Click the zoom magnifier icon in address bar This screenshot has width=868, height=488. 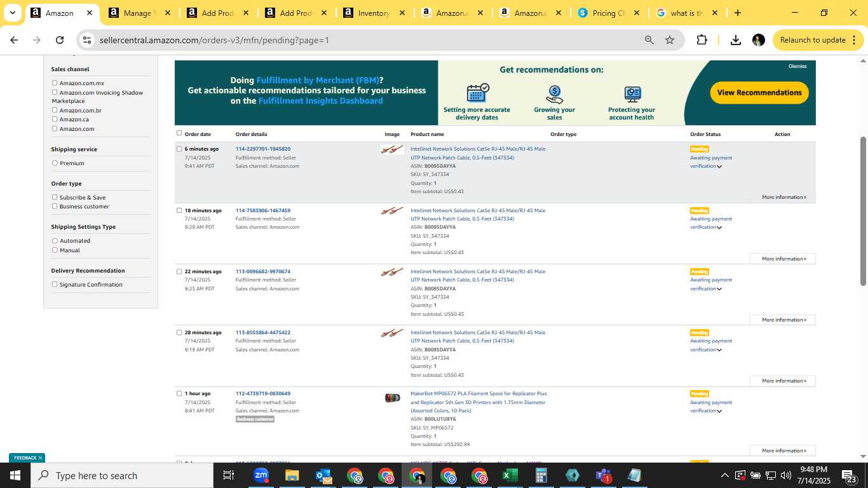649,40
